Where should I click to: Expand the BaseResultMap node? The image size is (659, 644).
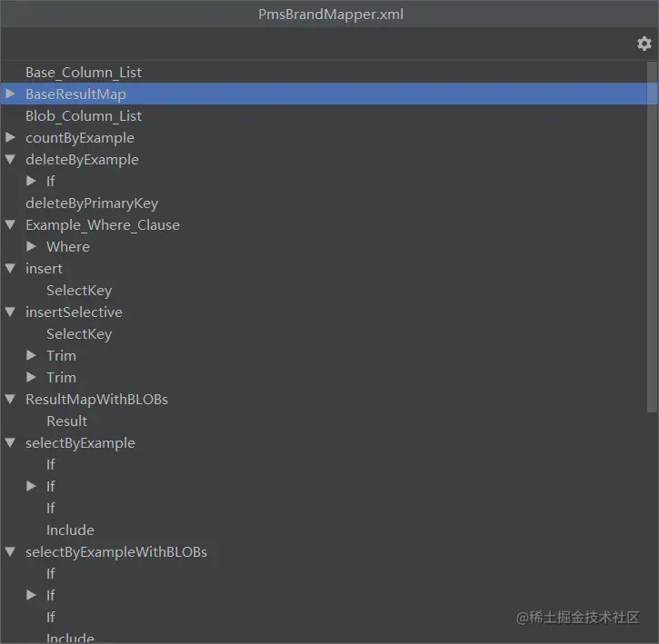pyautogui.click(x=11, y=94)
